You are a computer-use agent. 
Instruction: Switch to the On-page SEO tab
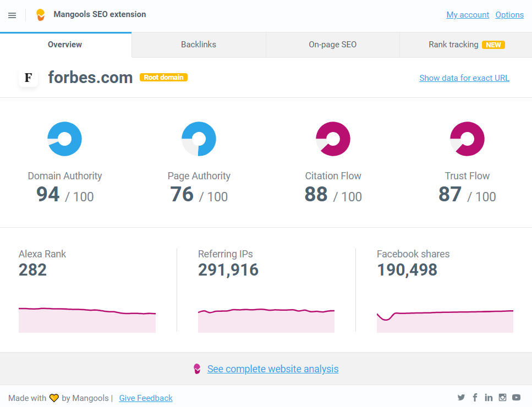(x=332, y=45)
